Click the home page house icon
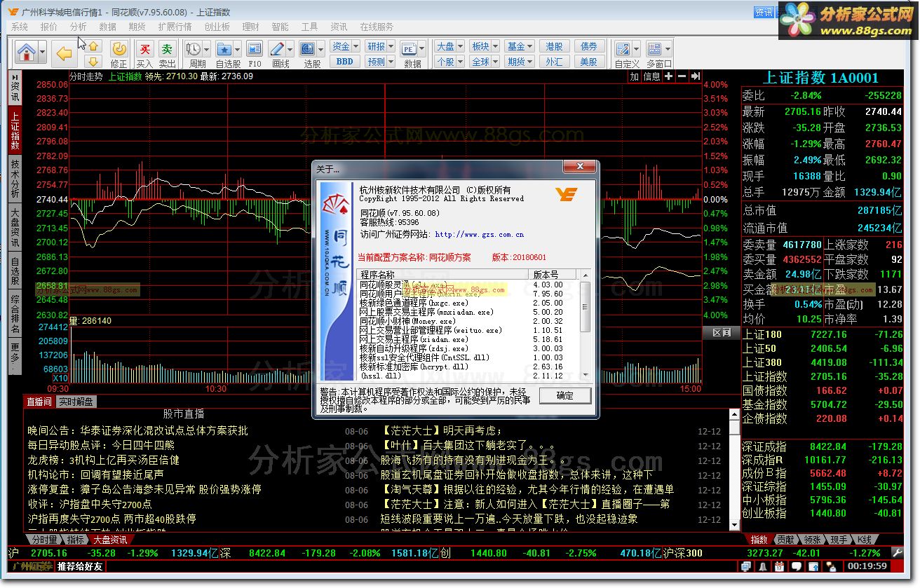The width and height of the screenshot is (920, 588). (x=27, y=52)
